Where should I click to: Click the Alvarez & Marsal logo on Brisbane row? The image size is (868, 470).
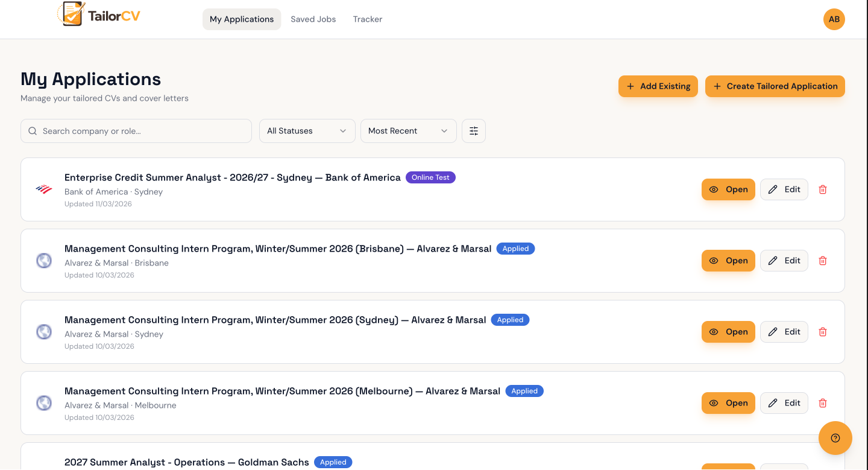pos(43,260)
